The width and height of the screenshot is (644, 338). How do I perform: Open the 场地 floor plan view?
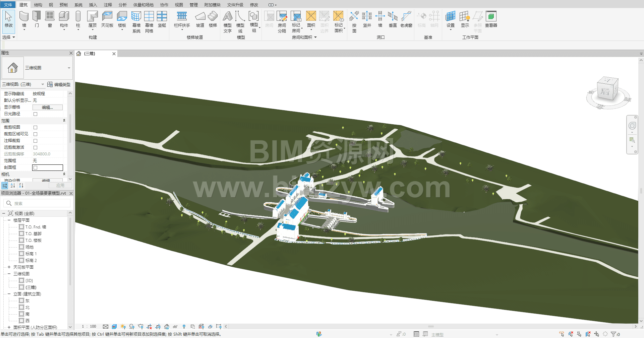[x=29, y=247]
